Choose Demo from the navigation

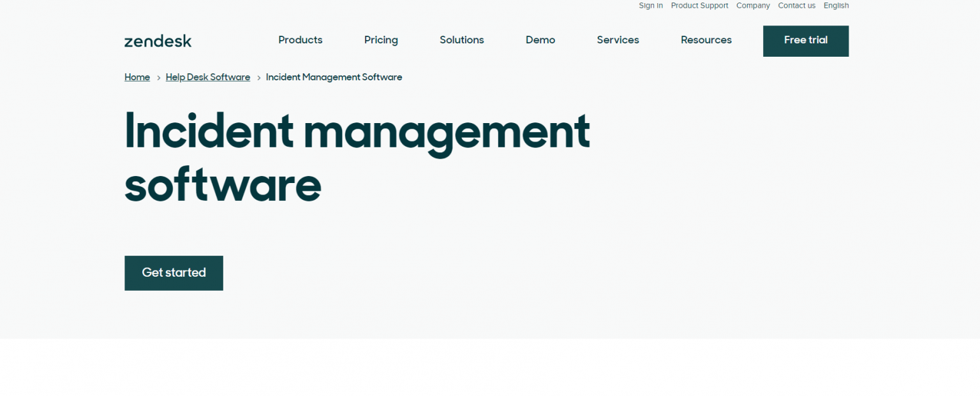[x=540, y=40]
